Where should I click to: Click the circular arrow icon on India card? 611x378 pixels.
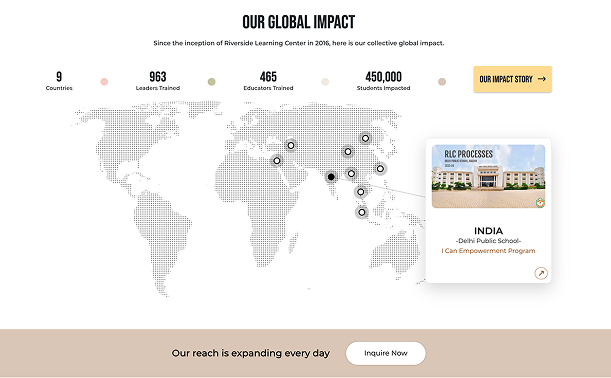pyautogui.click(x=541, y=273)
